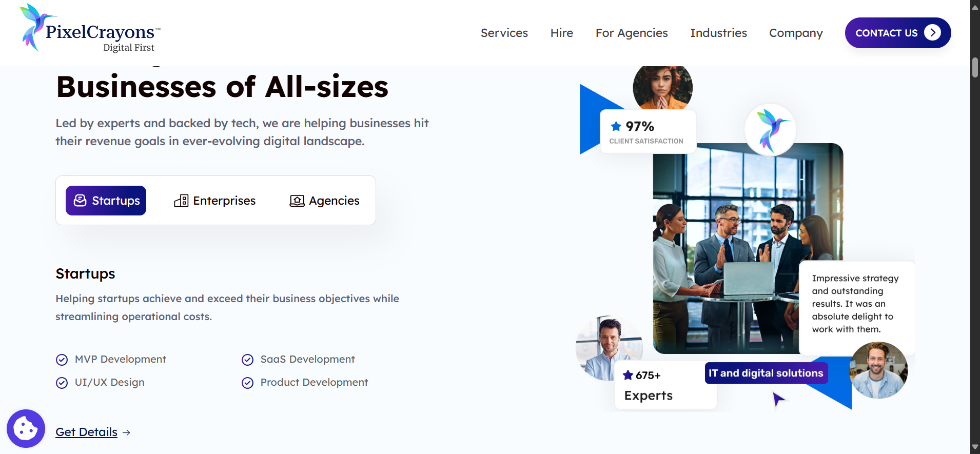The height and width of the screenshot is (454, 980).
Task: Click the checkmark beside UI/UX Design
Action: click(62, 383)
